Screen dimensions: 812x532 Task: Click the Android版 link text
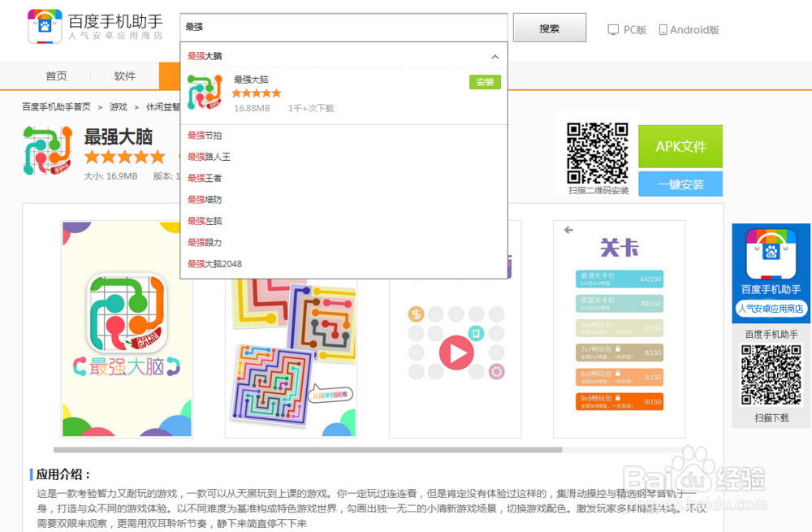tap(694, 30)
